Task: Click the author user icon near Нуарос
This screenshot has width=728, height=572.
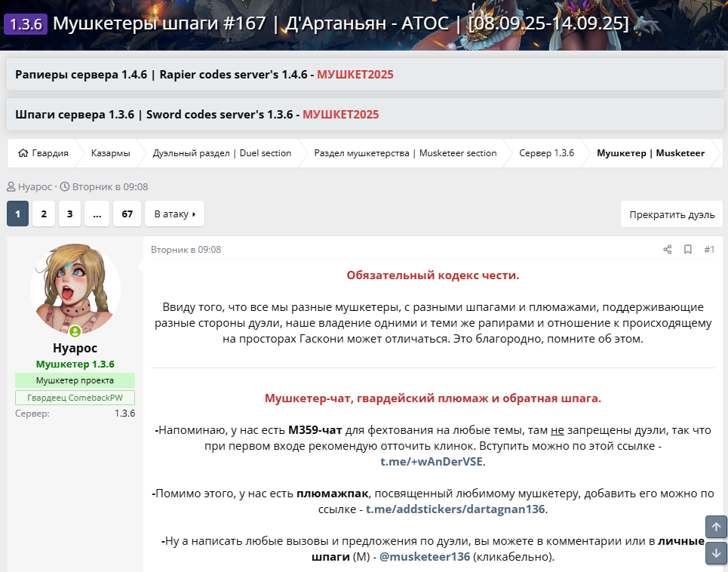Action: [11, 186]
